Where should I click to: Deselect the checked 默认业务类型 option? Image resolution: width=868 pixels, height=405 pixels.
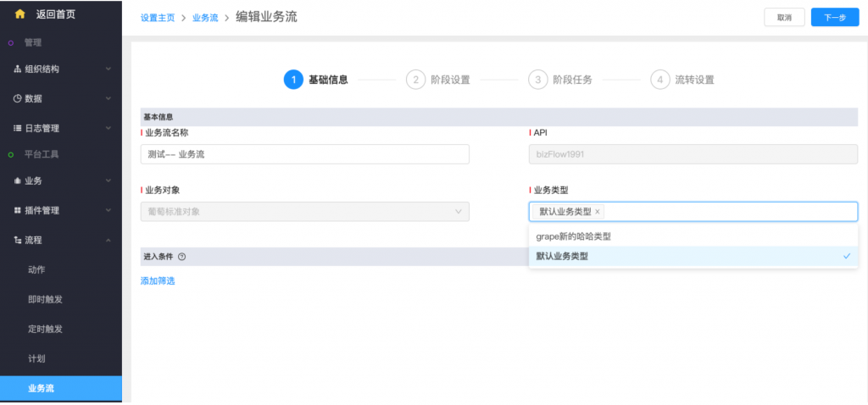(x=693, y=256)
